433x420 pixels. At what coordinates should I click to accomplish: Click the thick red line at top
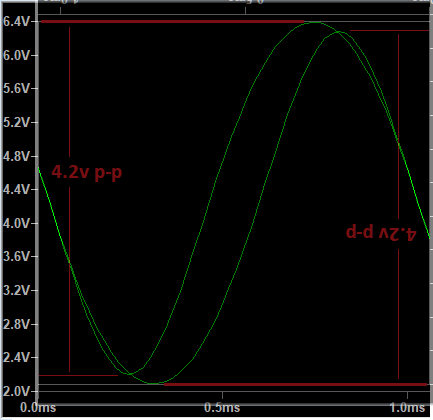(x=172, y=22)
